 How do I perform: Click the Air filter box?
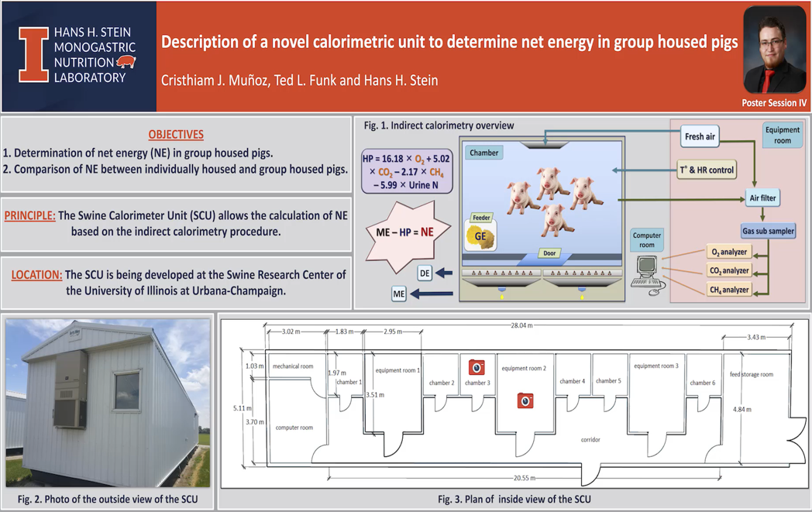pyautogui.click(x=763, y=198)
